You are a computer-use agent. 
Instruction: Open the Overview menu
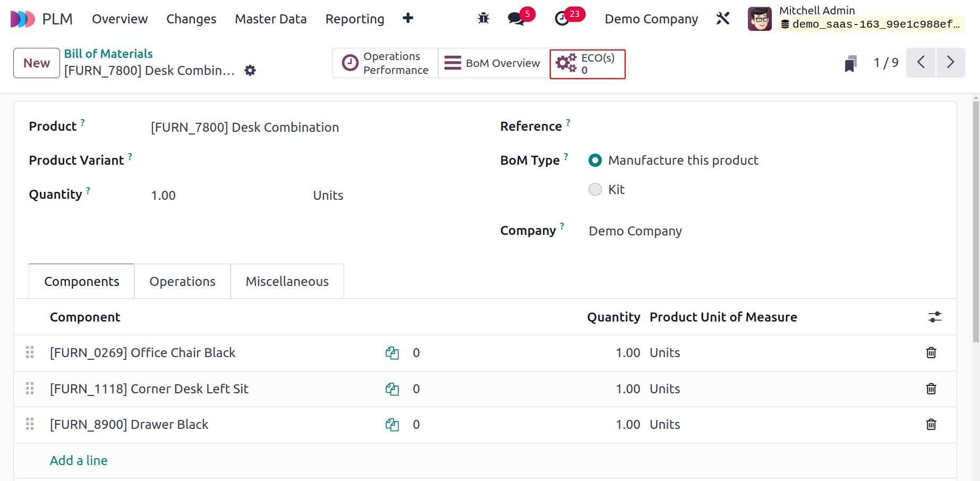click(x=120, y=19)
